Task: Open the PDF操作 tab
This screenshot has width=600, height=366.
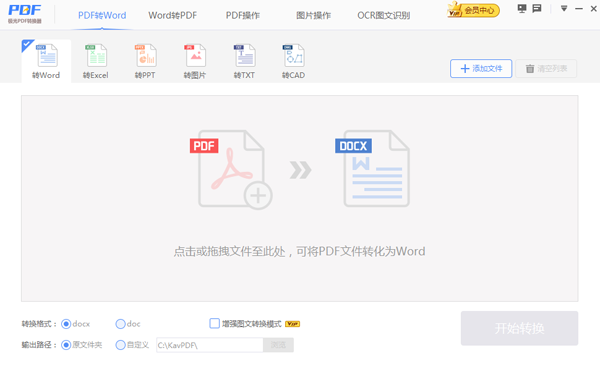Action: click(243, 15)
